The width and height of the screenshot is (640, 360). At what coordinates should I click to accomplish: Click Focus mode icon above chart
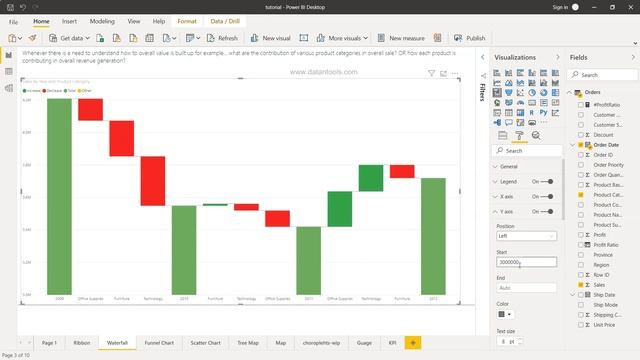[443, 73]
